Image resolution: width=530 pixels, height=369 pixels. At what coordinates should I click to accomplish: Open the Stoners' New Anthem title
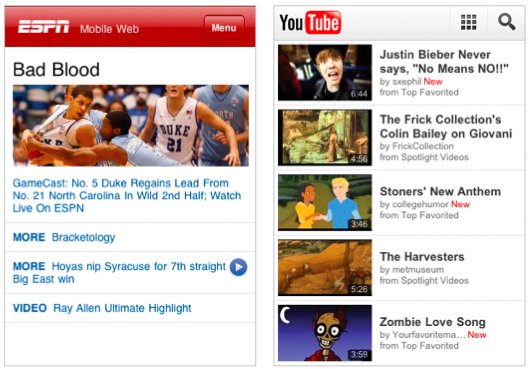point(440,191)
